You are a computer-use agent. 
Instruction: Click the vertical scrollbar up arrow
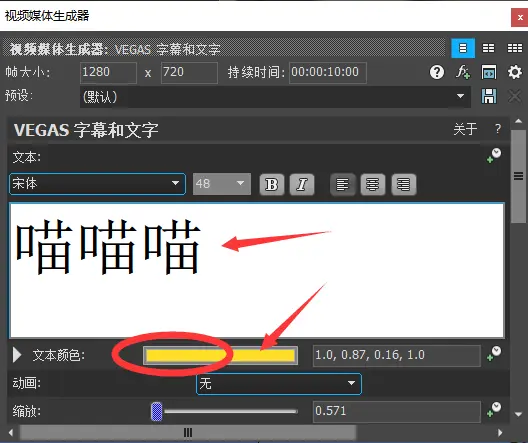coord(519,121)
